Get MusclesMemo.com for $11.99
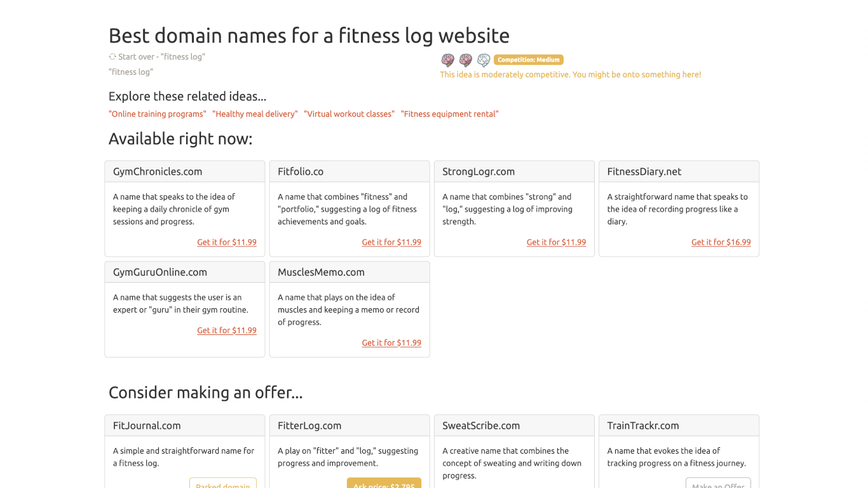This screenshot has height=488, width=868. 391,342
